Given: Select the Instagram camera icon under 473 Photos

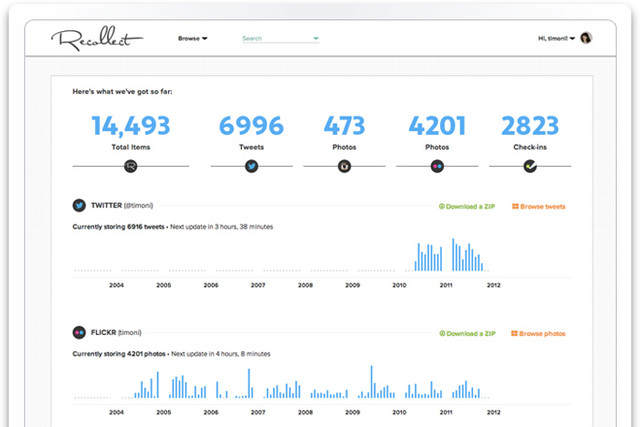Looking at the screenshot, I should (x=344, y=166).
